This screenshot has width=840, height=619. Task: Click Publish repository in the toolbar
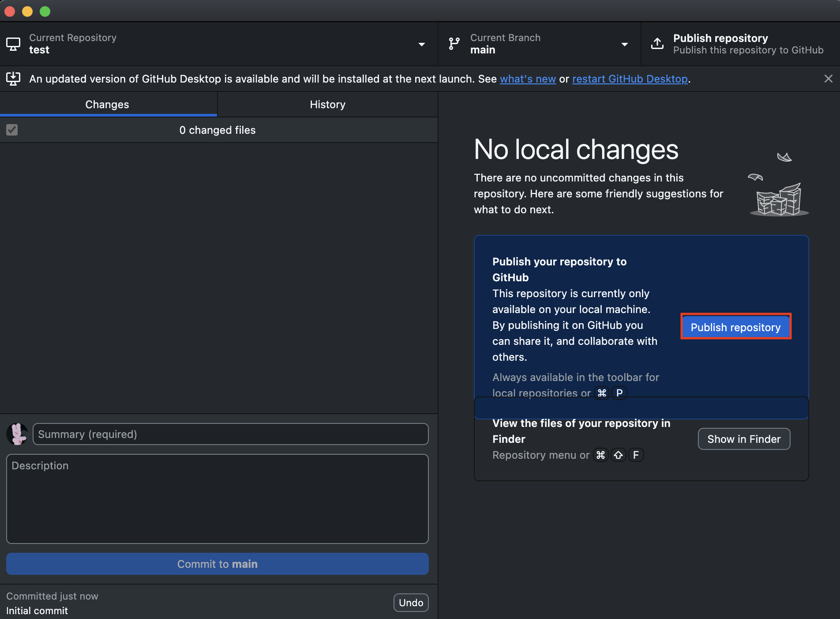pos(740,44)
